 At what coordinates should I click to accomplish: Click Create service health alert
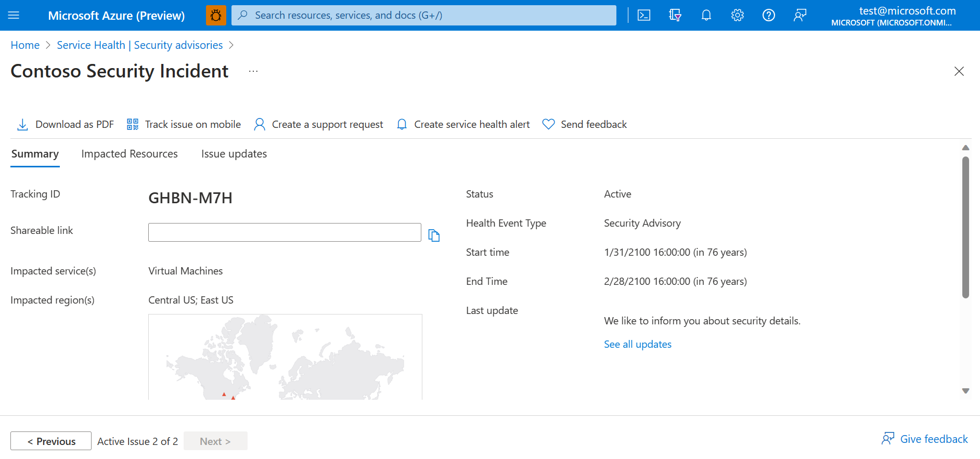(463, 124)
